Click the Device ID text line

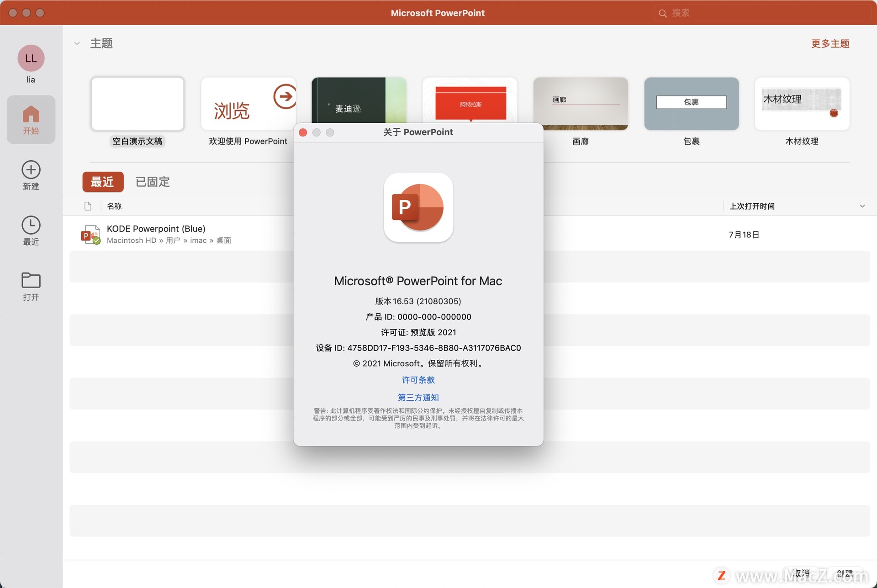418,348
